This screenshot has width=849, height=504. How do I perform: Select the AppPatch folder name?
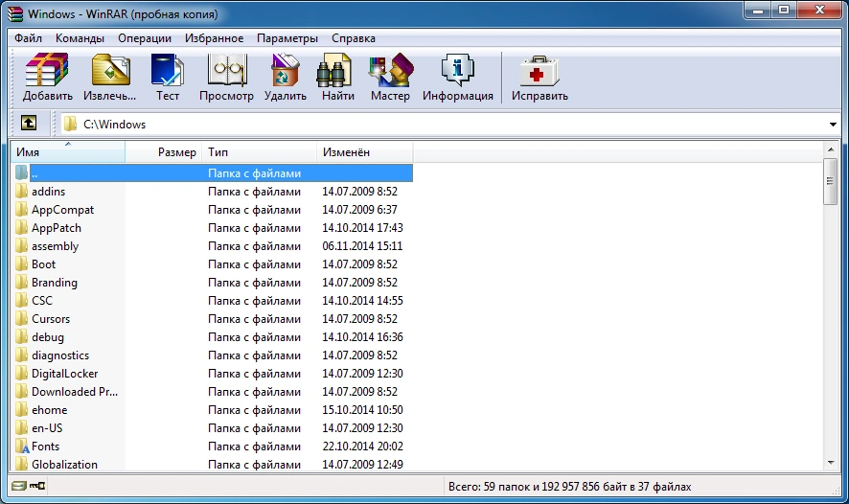point(57,228)
